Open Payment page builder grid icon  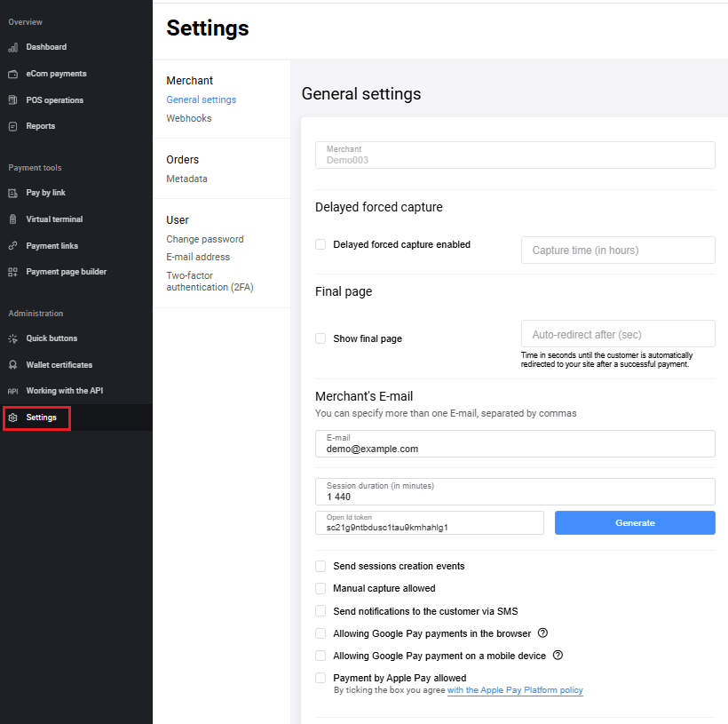point(12,272)
